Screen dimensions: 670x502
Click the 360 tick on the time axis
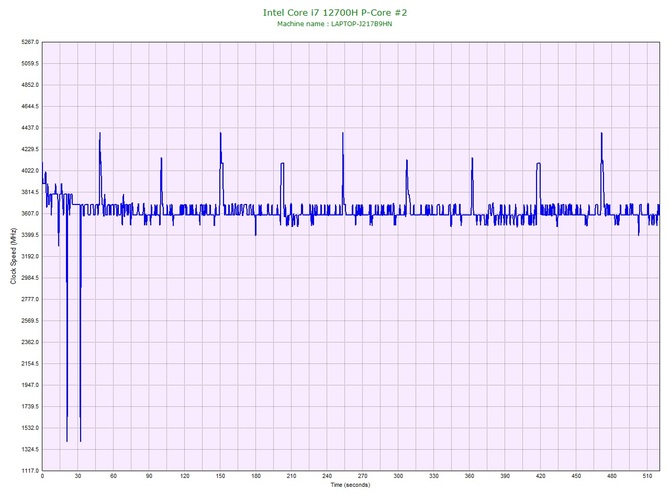coord(469,476)
